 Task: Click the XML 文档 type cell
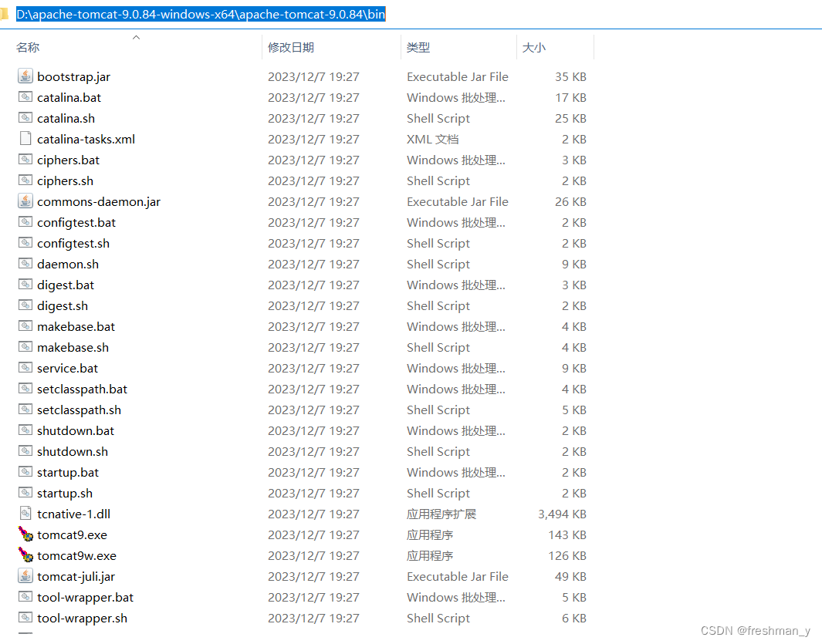click(432, 140)
